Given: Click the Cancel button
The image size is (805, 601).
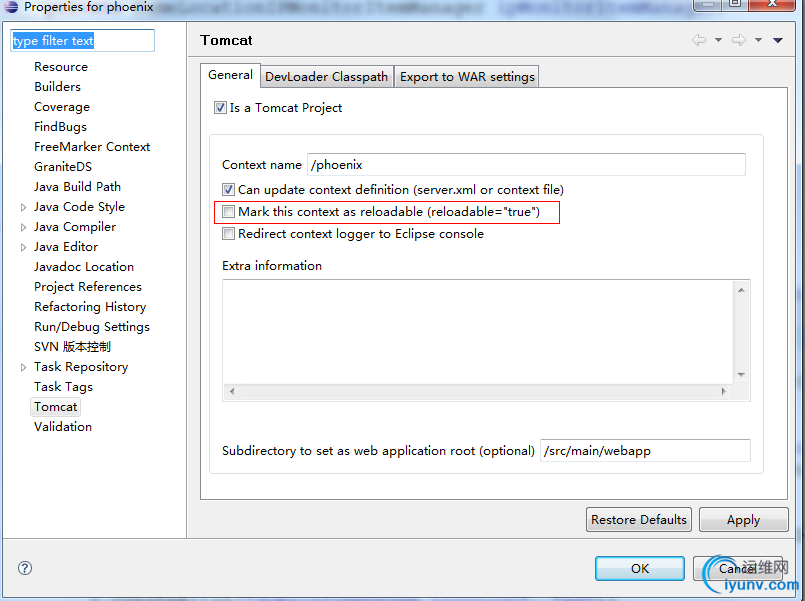Looking at the screenshot, I should 738,568.
